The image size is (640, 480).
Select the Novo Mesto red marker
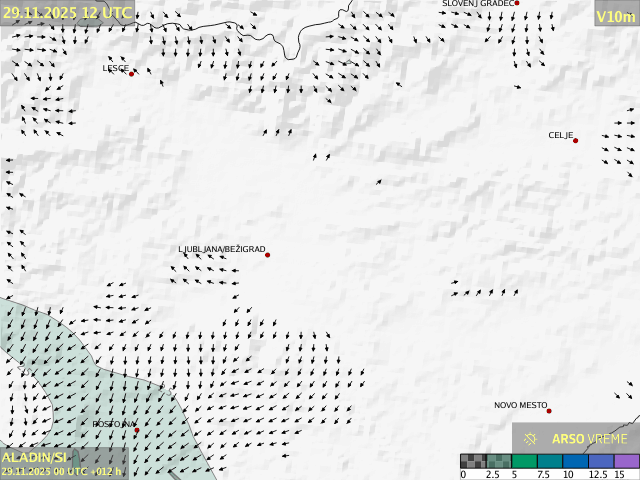(548, 411)
